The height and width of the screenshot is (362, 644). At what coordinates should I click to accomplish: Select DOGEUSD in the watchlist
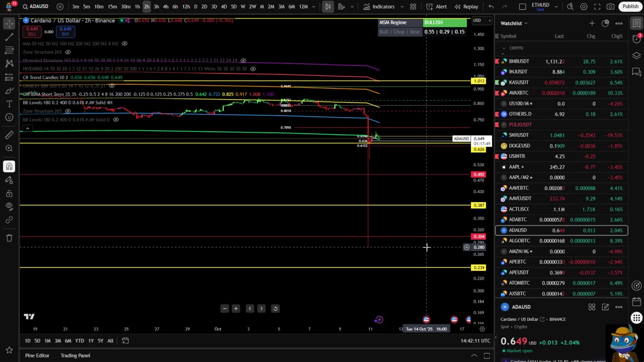pos(561,146)
